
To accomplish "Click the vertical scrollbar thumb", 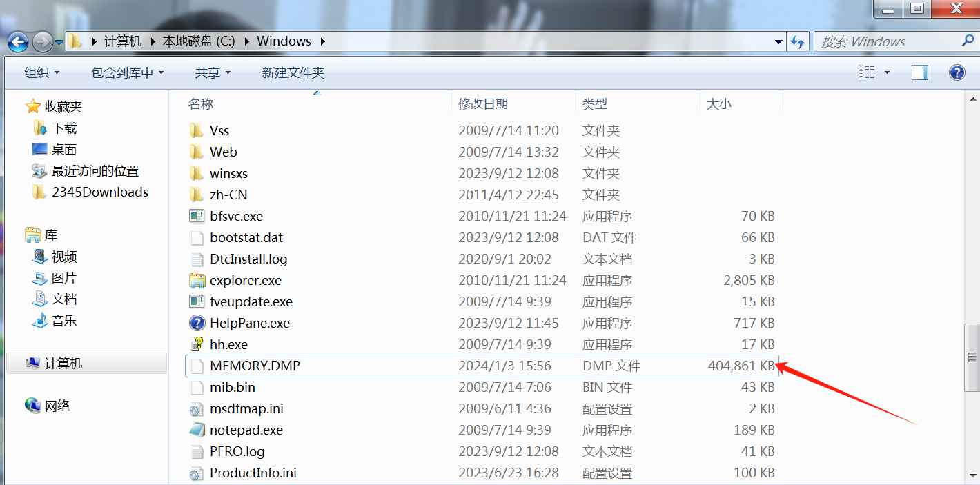I will (x=972, y=357).
